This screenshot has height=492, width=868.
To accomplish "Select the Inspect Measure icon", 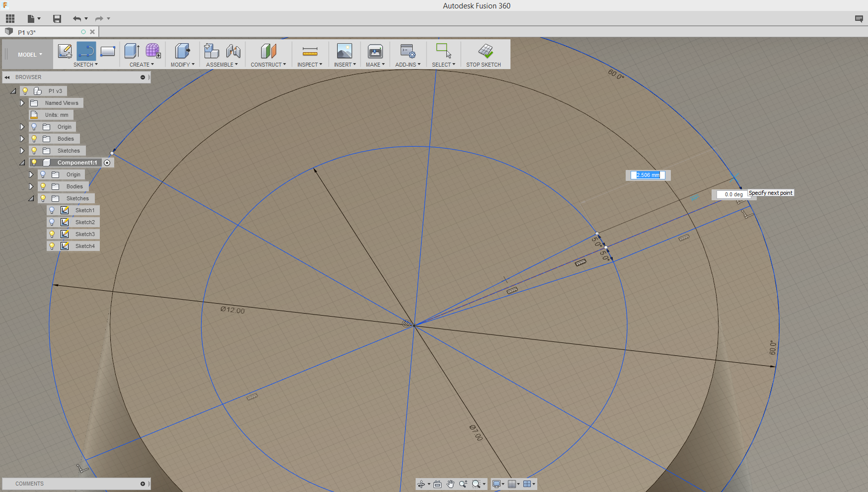I will coord(310,51).
